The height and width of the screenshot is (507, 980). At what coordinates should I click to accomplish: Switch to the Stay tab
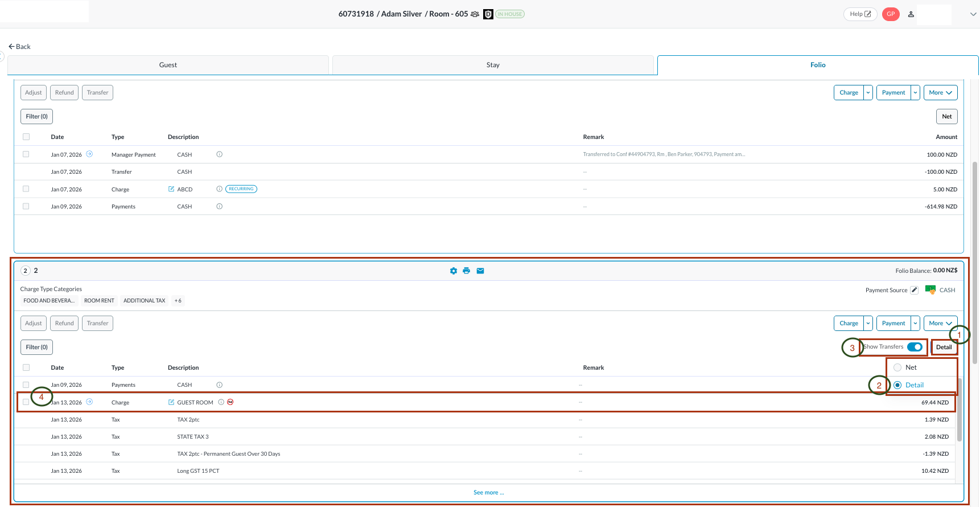click(493, 65)
